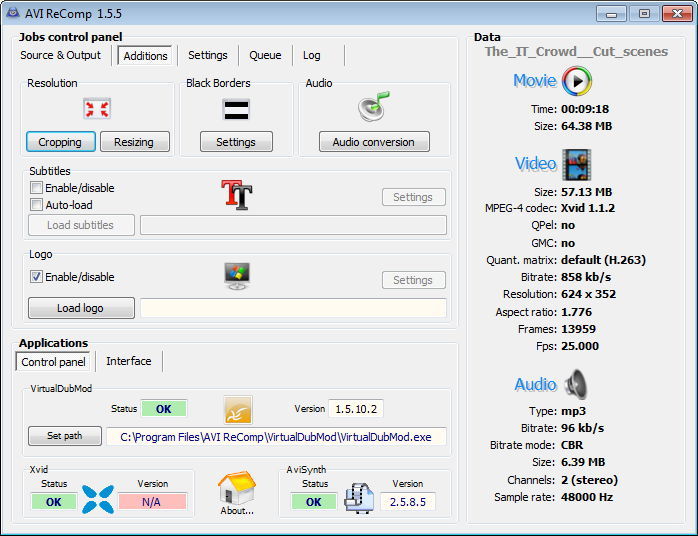
Task: Disable the Logo Enable/disable checkbox
Action: [37, 277]
